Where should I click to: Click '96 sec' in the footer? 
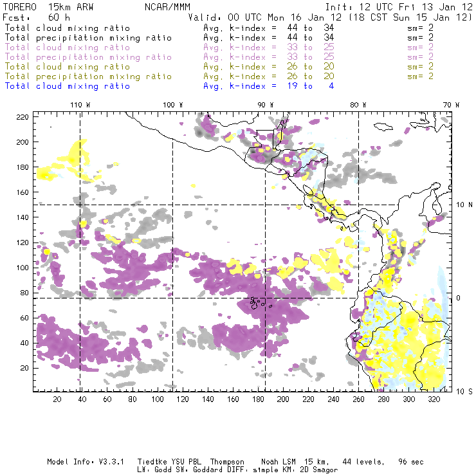(411, 462)
